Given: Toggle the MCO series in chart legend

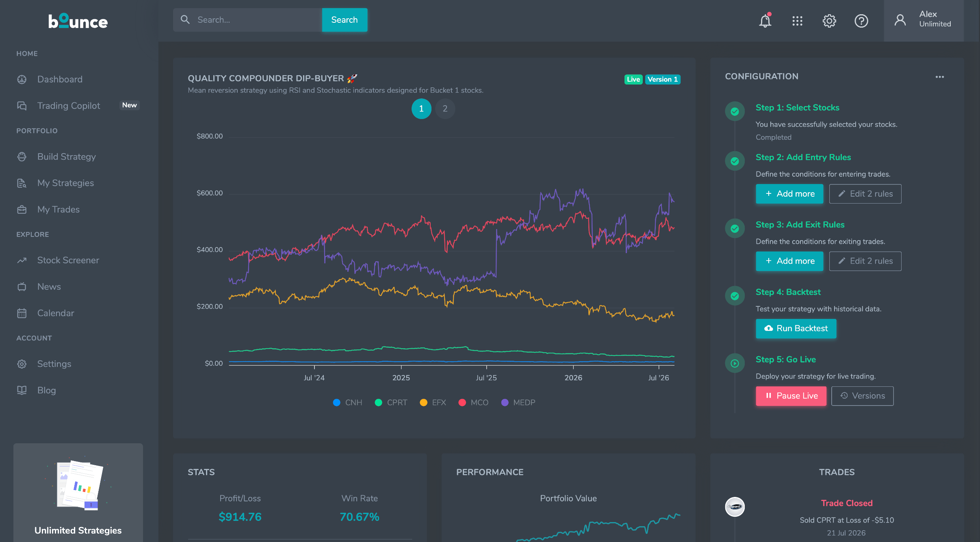Looking at the screenshot, I should [x=473, y=403].
